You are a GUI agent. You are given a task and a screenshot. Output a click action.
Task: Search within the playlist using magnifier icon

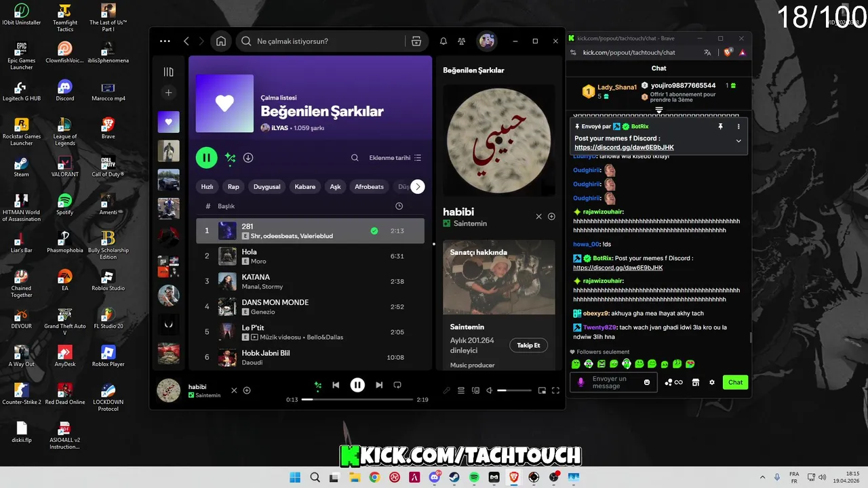(x=355, y=158)
